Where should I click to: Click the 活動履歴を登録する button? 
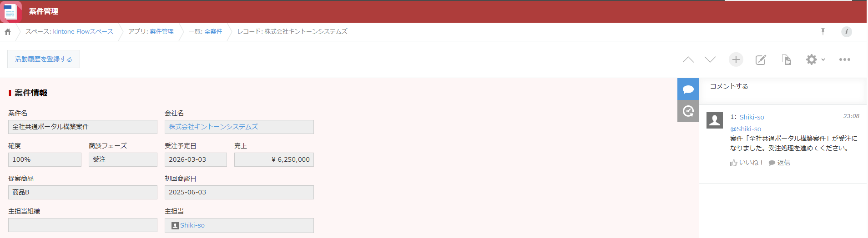click(44, 59)
